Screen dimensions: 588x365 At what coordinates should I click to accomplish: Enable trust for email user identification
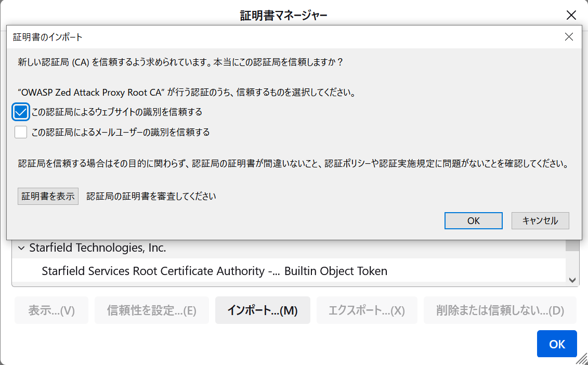(20, 132)
